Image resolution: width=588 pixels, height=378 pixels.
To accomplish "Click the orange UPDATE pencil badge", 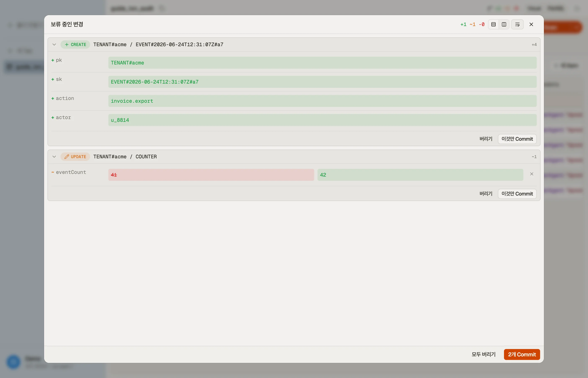I will tap(75, 157).
